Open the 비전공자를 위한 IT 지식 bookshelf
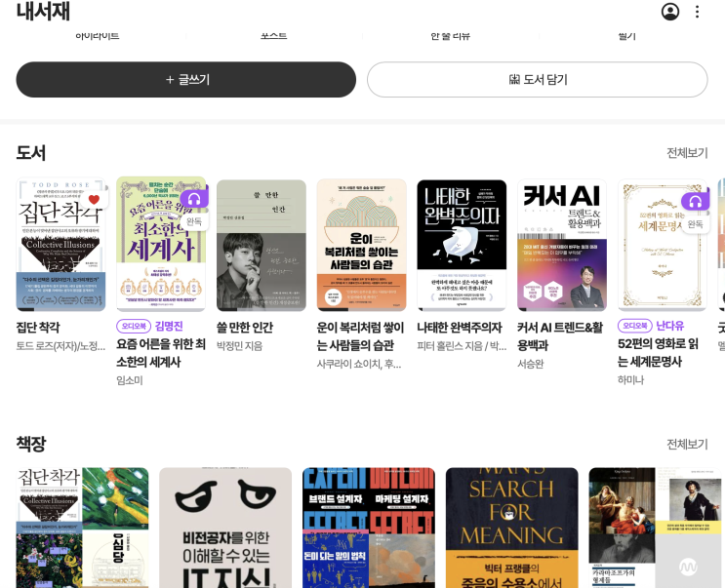The width and height of the screenshot is (725, 588). pos(225,528)
